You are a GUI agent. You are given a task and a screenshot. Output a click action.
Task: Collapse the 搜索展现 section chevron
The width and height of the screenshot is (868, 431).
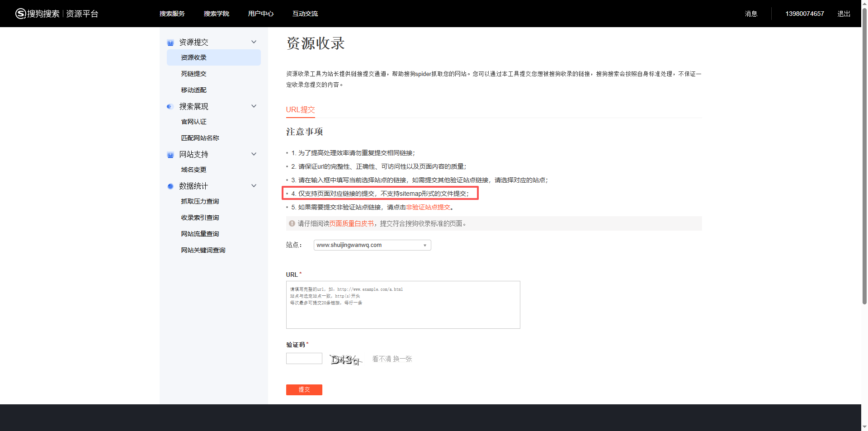click(x=254, y=106)
